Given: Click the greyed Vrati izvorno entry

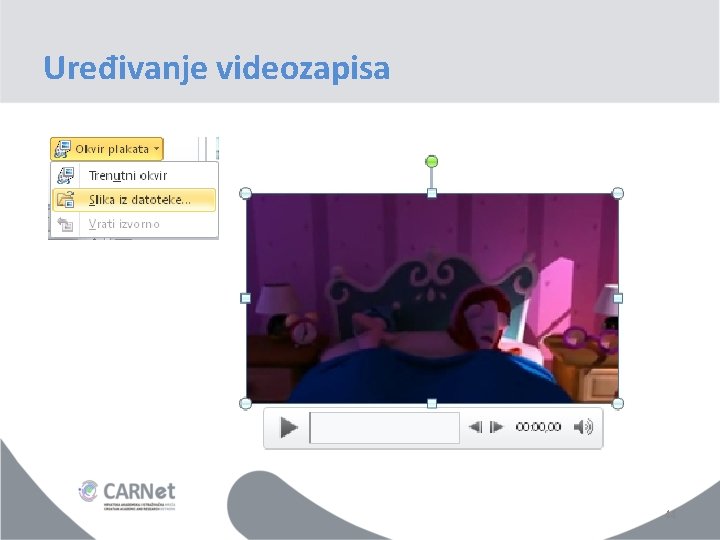Looking at the screenshot, I should coord(134,224).
